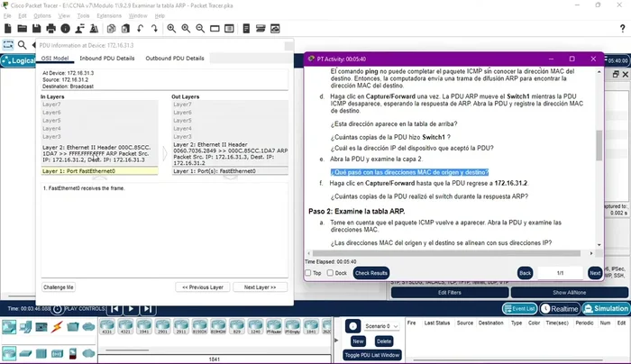The image size is (631, 364).
Task: Click the Back button in PT Activity
Action: pos(525,273)
